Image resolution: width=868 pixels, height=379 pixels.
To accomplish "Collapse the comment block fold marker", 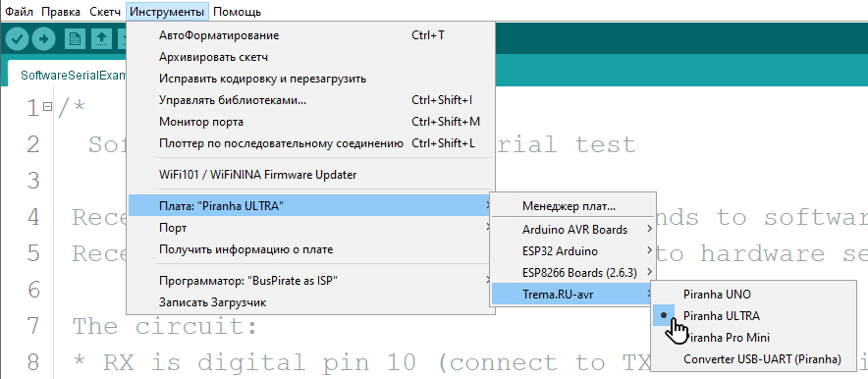I will [x=47, y=106].
